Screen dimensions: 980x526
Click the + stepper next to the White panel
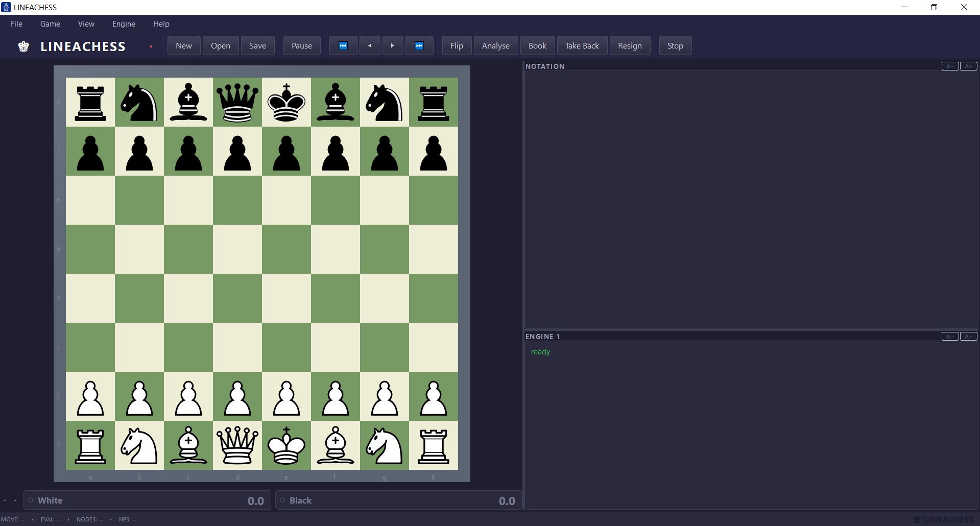pos(14,500)
